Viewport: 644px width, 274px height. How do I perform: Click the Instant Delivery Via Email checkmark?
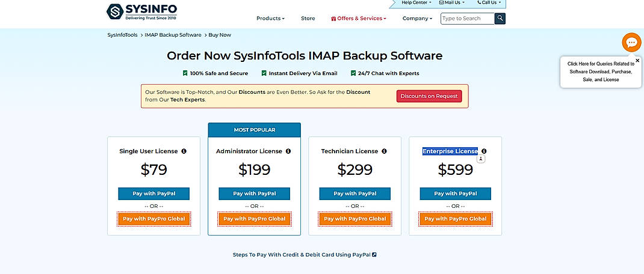coord(264,73)
